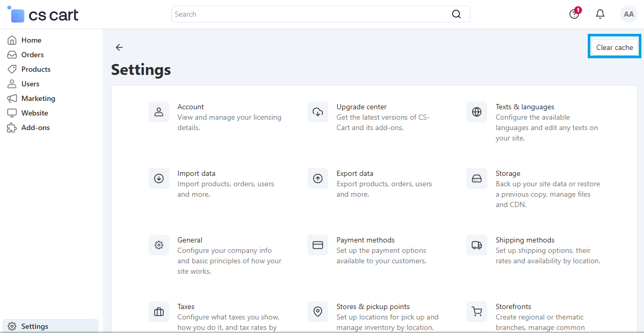This screenshot has width=644, height=333.
Task: Click the Clear cache button
Action: 615,47
